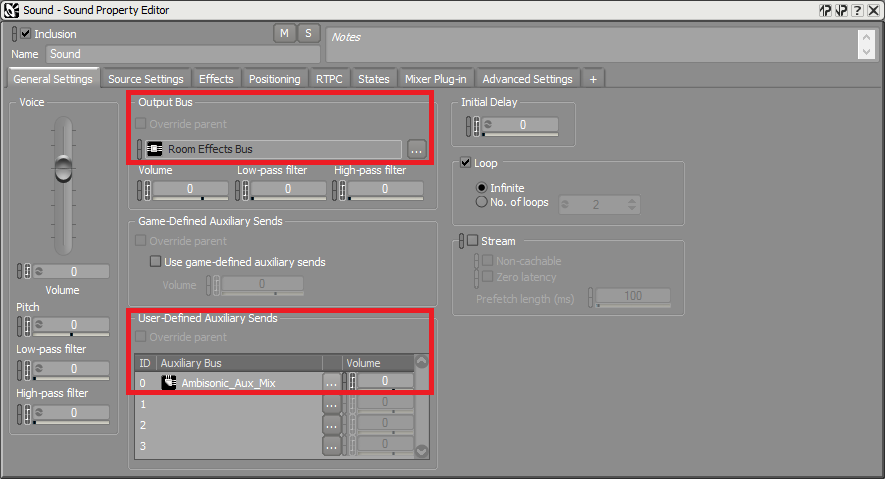
Task: Click browse button for Ambisonic_Aux_Mix auxiliary bus
Action: [331, 382]
